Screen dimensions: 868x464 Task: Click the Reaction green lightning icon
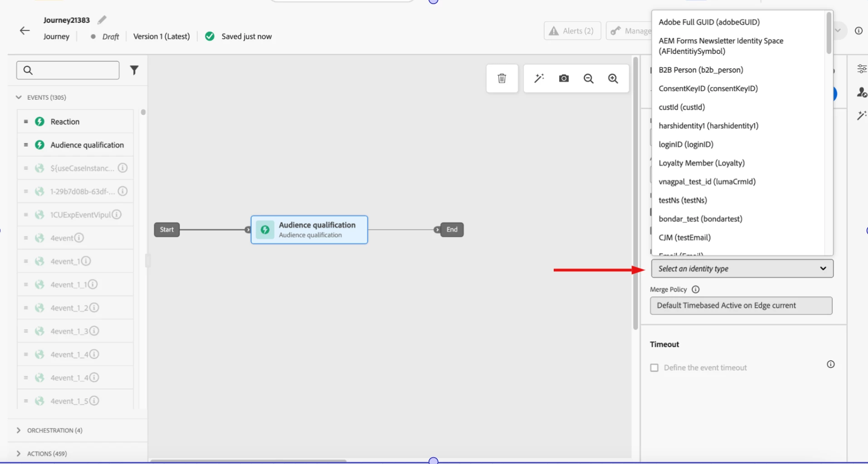click(40, 121)
